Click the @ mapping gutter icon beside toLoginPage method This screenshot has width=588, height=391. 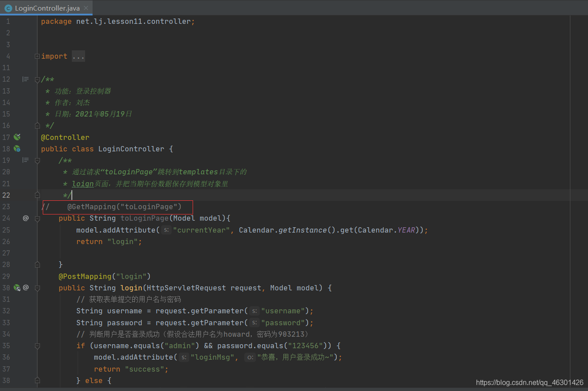point(26,218)
